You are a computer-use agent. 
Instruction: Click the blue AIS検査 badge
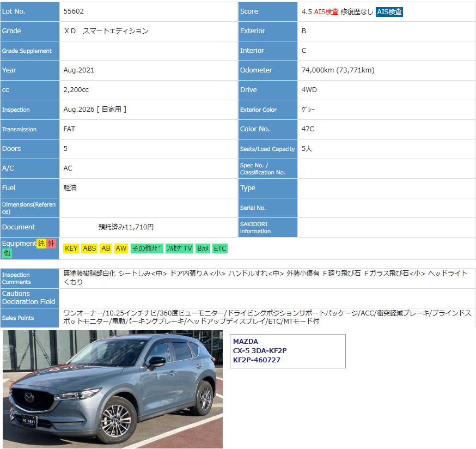(x=389, y=11)
